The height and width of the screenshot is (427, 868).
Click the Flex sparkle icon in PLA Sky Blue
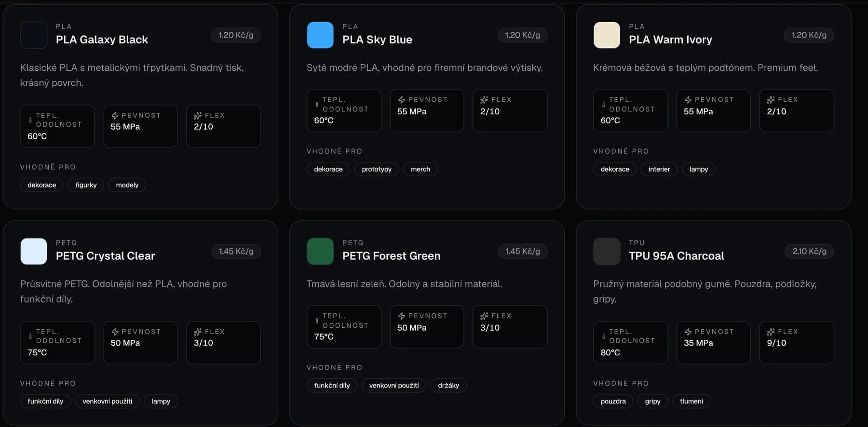[484, 100]
